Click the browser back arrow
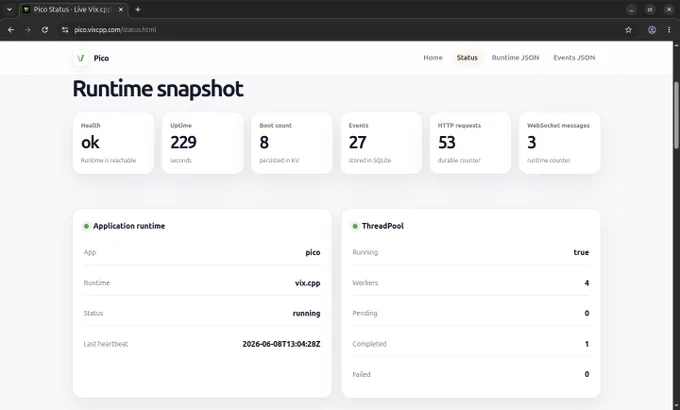Image resolution: width=680 pixels, height=410 pixels. [11, 30]
